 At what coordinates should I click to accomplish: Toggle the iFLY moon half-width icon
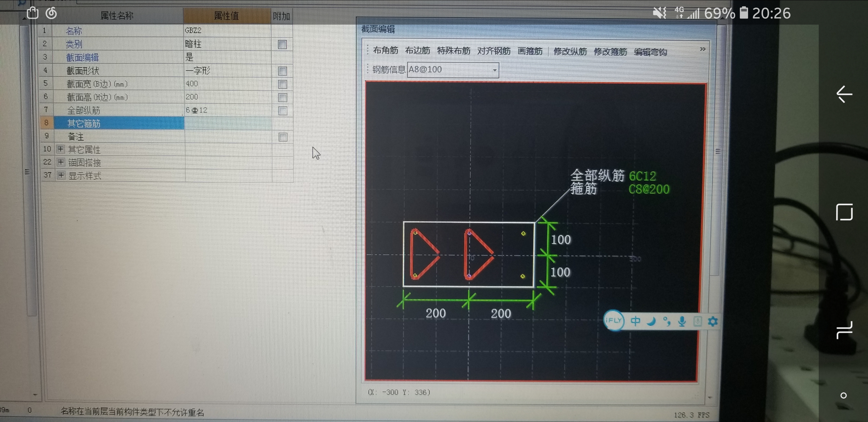click(651, 321)
